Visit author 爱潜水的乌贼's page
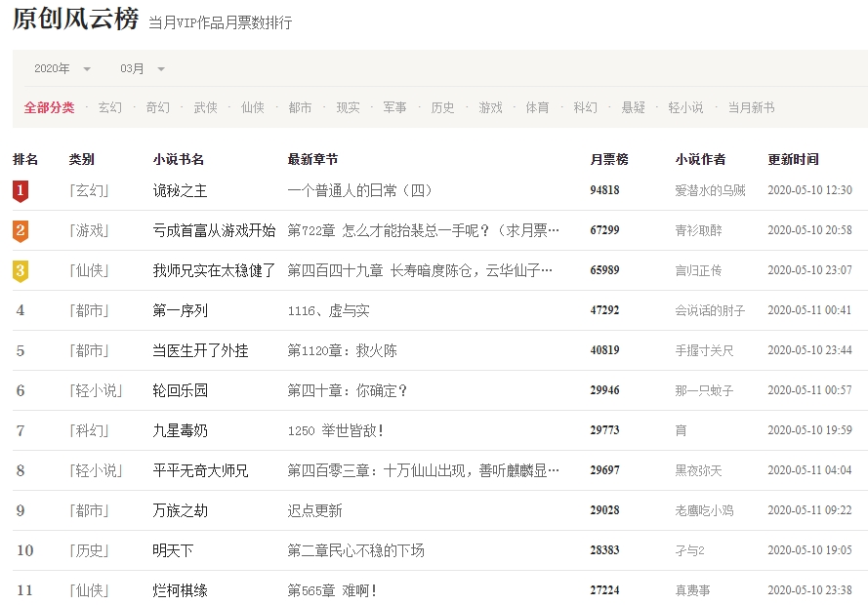This screenshot has width=868, height=605. [x=710, y=191]
